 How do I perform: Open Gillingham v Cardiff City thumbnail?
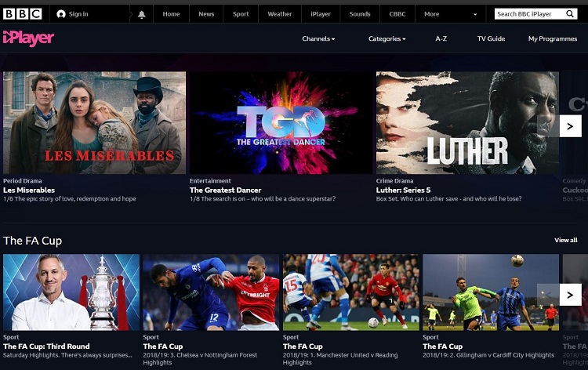[491, 292]
